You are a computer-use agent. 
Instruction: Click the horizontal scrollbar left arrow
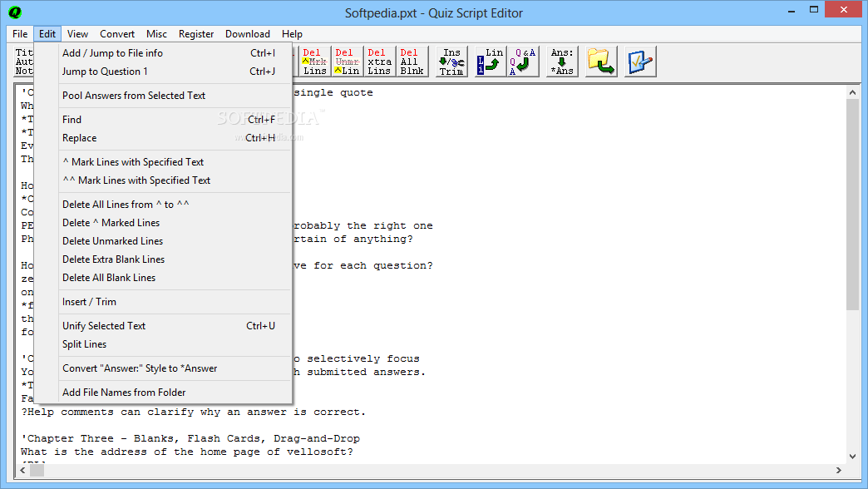coord(22,470)
